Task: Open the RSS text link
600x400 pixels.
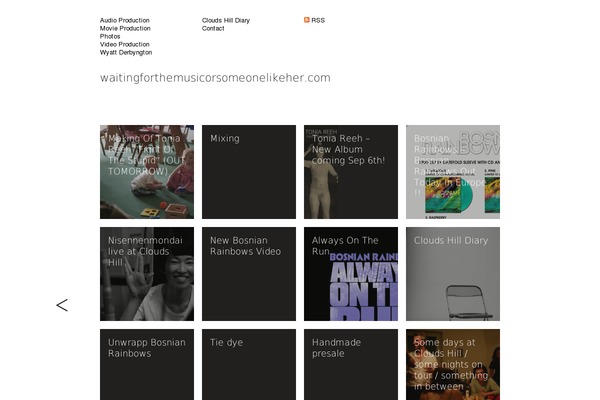Action: click(x=318, y=20)
